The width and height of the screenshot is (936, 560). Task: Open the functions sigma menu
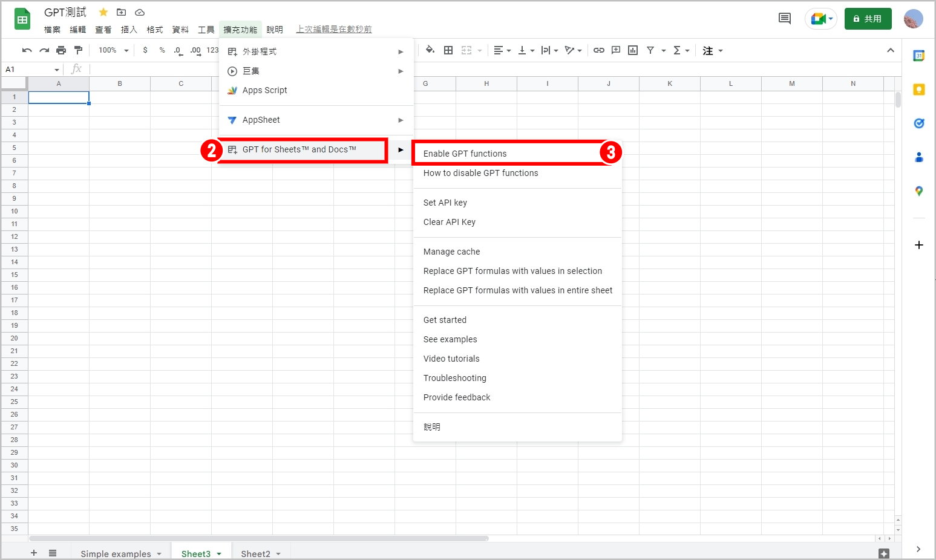(681, 50)
